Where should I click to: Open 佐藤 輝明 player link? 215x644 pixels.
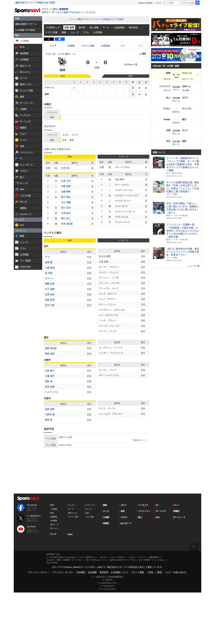pos(66,192)
